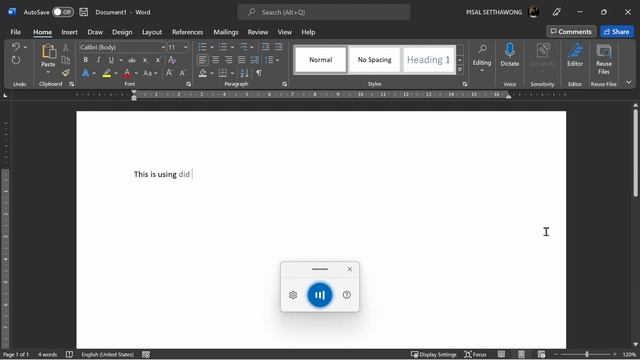Viewport: 640px width, 360px height.
Task: Sort the paragraph text
Action: coord(244,73)
